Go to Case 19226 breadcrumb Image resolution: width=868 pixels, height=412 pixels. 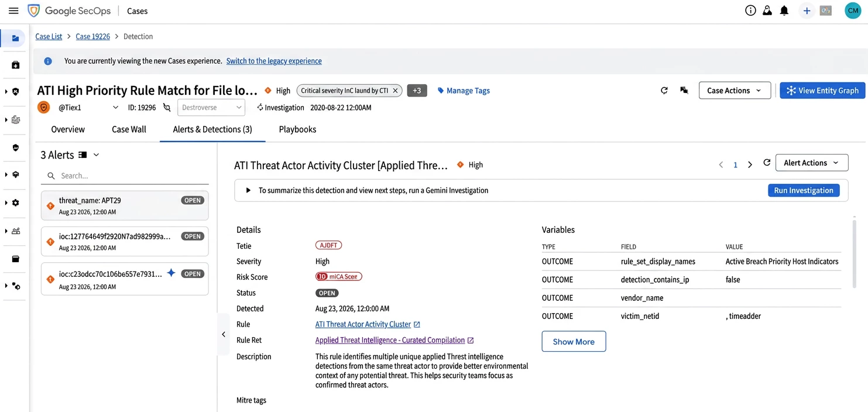(92, 36)
